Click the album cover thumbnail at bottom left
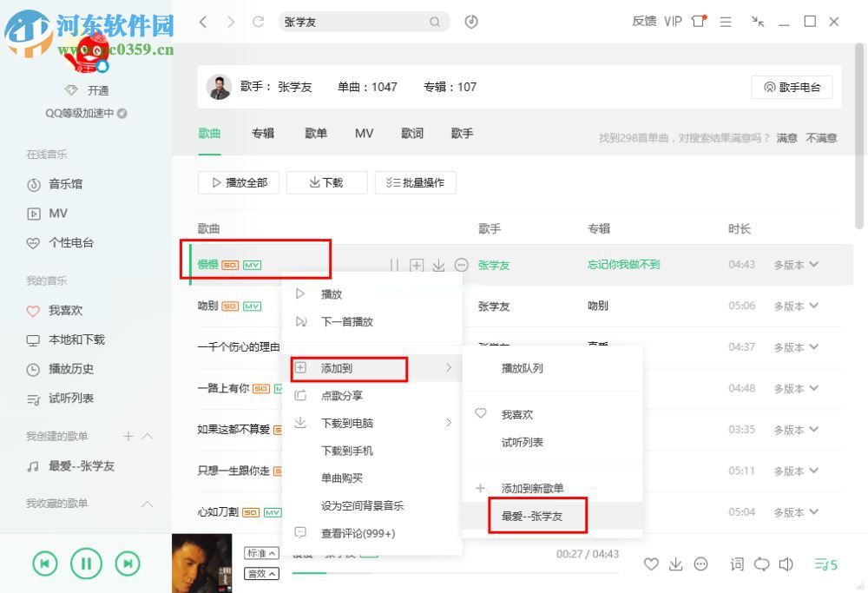The width and height of the screenshot is (868, 593). point(201,563)
